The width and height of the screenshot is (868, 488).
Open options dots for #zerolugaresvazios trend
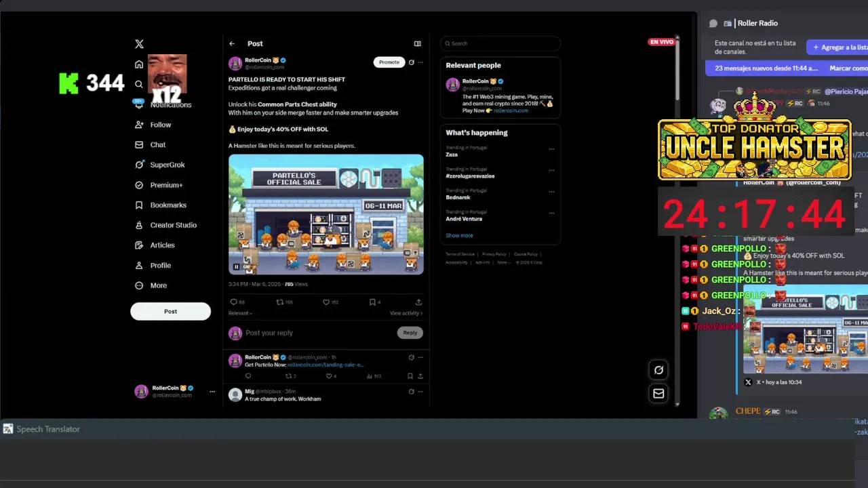[551, 171]
